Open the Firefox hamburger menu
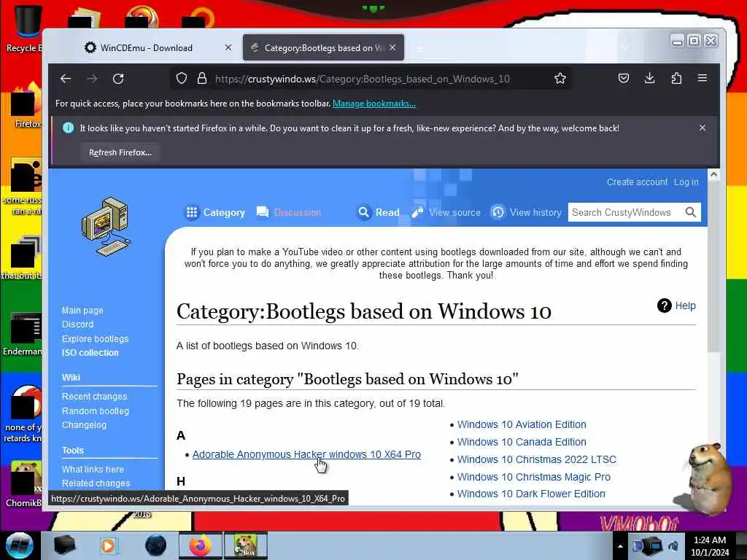This screenshot has width=747, height=560. pos(703,78)
